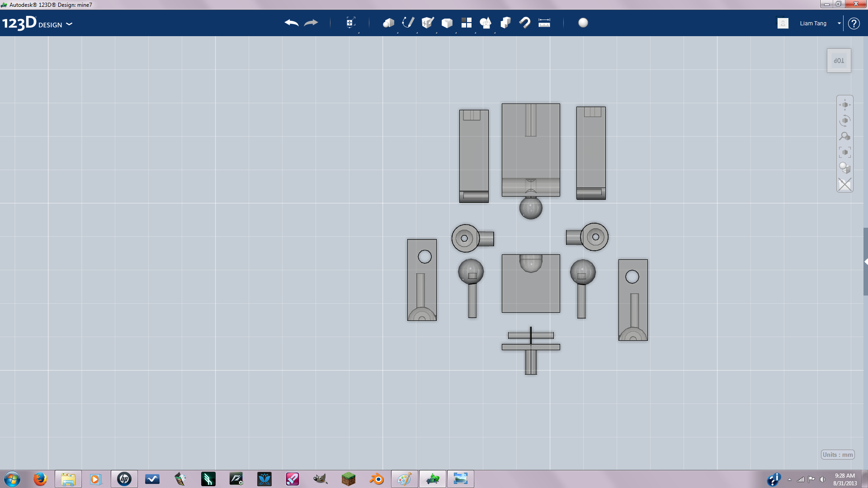Open the Help question mark
The width and height of the screenshot is (868, 488).
(854, 23)
